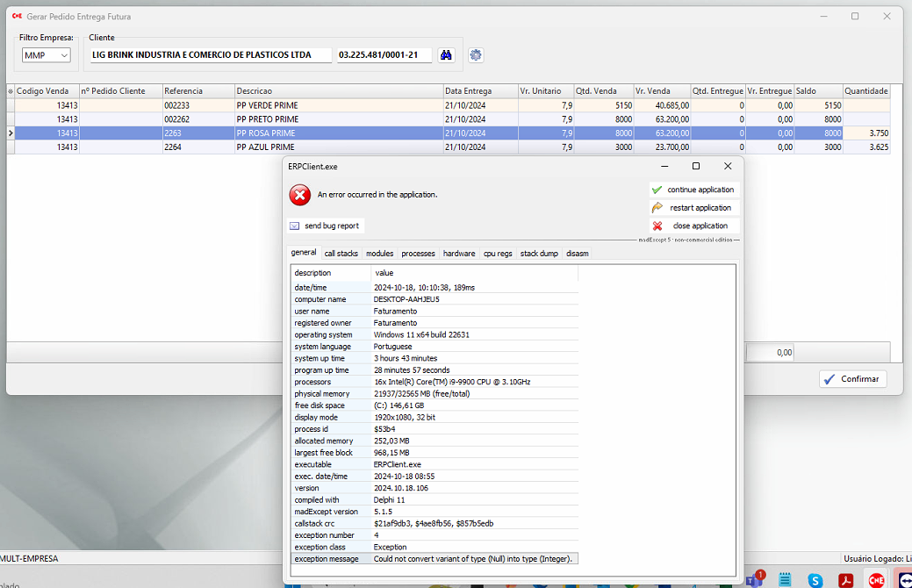Show the disasm tab
The image size is (912, 588).
pos(578,254)
